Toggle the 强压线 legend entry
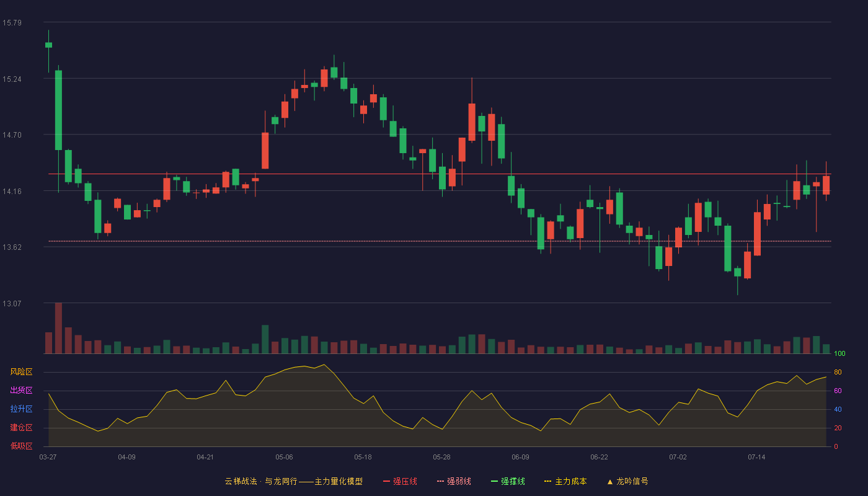This screenshot has height=496, width=868. pyautogui.click(x=400, y=481)
